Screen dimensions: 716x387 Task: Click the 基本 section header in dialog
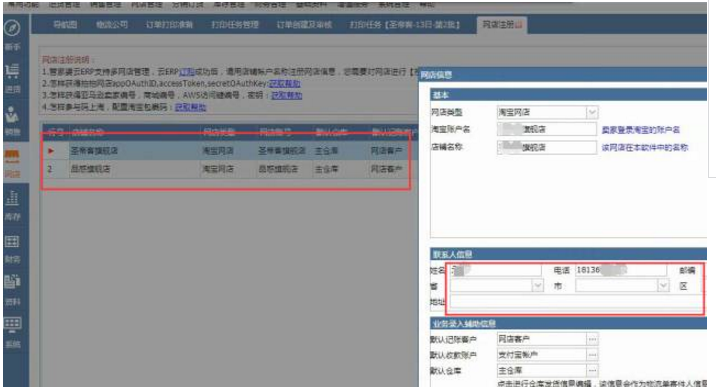pos(569,95)
